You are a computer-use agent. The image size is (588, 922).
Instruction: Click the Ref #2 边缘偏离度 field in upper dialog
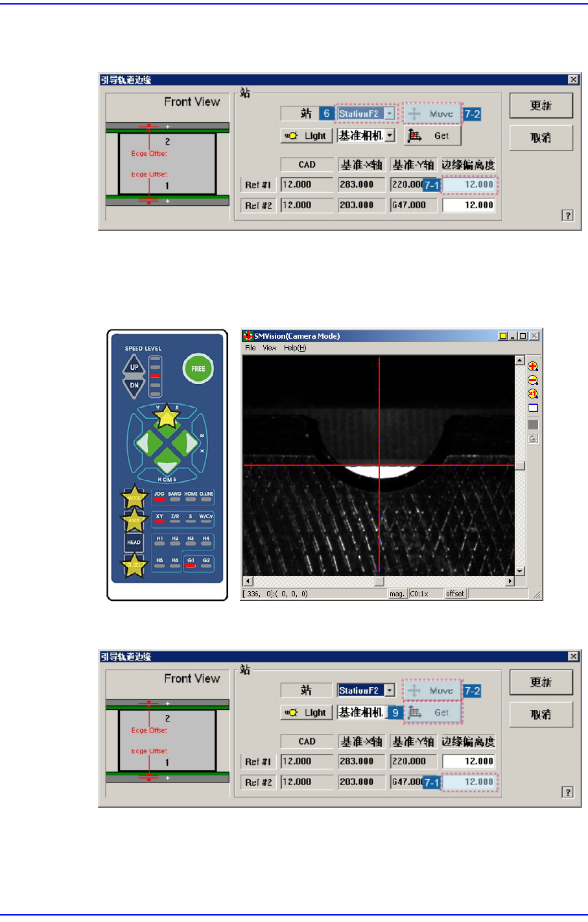[x=469, y=205]
